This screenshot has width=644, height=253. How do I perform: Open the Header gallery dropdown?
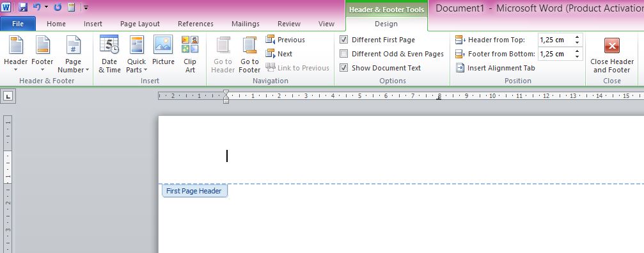pos(15,54)
